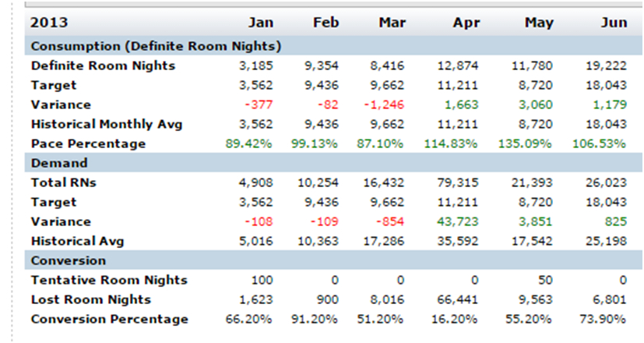Click Jan Total RNs value 4,908
644x343 pixels.
click(256, 182)
